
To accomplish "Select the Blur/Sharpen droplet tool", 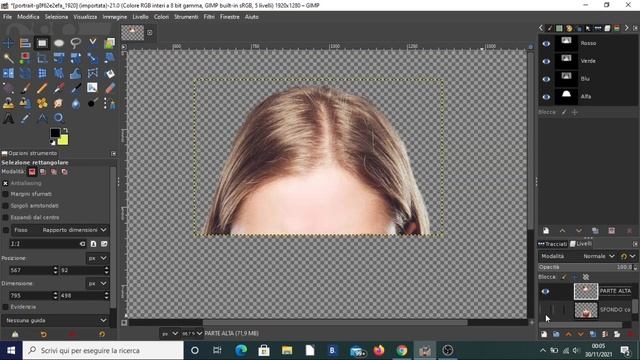I will coord(76,104).
